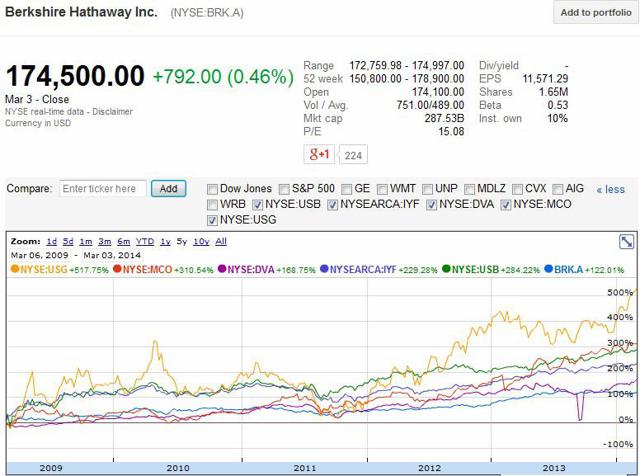
Task: Click the 224 +1 count bubble
Action: (x=353, y=155)
